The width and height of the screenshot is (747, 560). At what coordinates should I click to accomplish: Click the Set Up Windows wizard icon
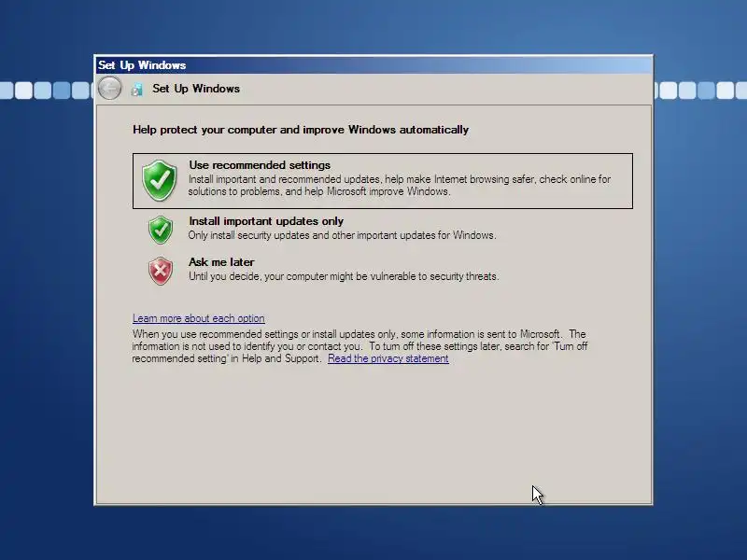click(136, 89)
